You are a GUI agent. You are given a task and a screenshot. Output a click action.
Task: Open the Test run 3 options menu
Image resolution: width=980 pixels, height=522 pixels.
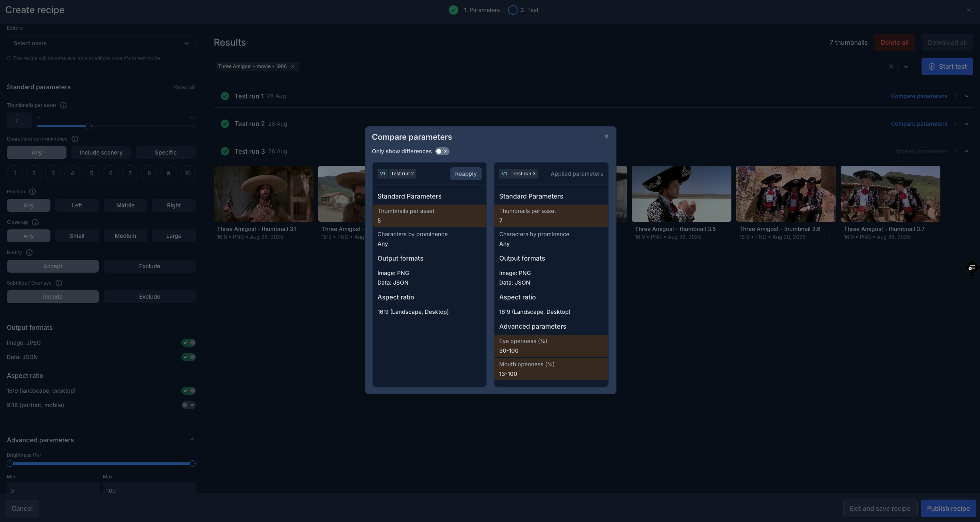point(956,151)
